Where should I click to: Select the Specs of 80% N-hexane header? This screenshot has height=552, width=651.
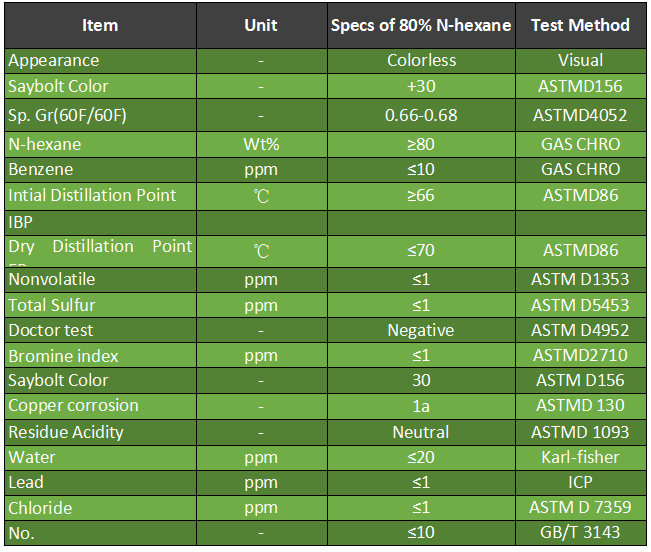click(421, 25)
